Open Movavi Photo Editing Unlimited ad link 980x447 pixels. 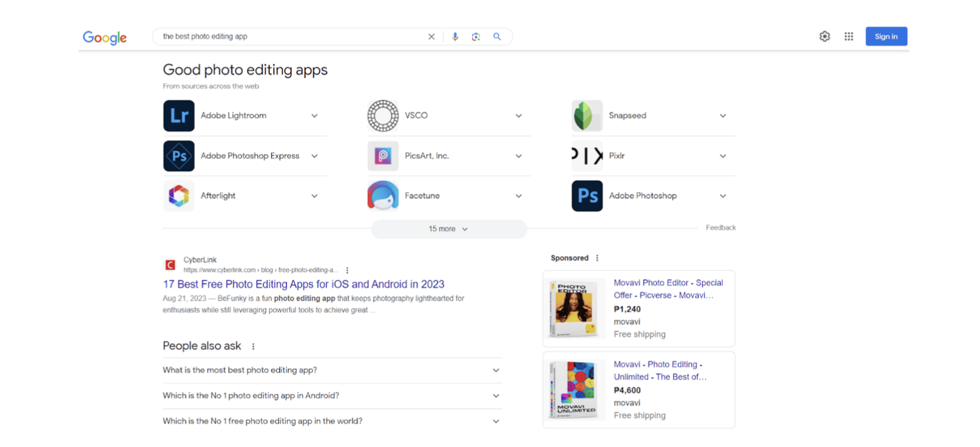point(660,371)
